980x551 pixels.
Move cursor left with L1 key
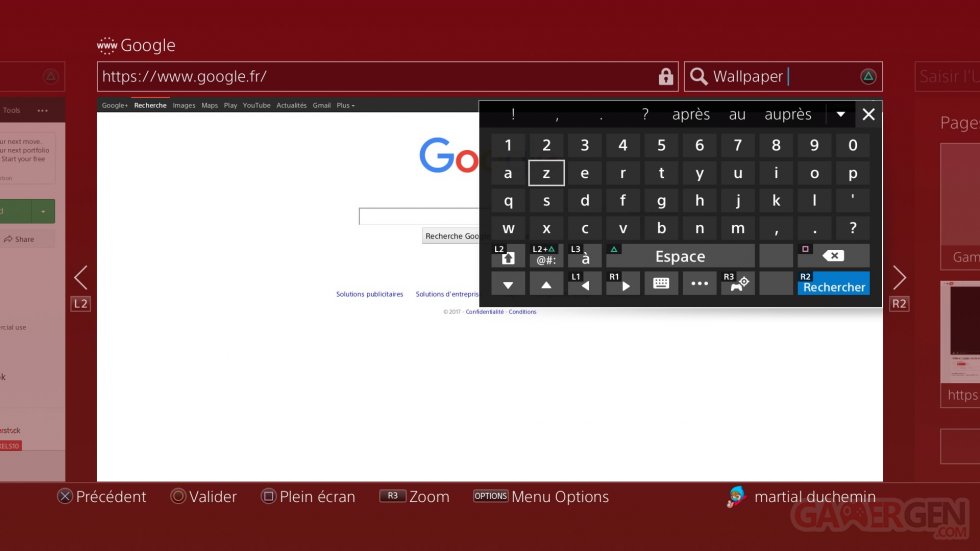(584, 284)
